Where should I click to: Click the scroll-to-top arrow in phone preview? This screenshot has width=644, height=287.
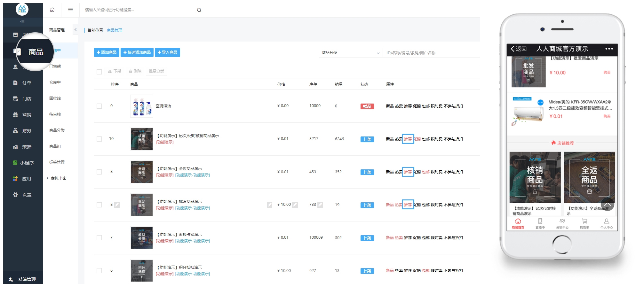tap(607, 205)
